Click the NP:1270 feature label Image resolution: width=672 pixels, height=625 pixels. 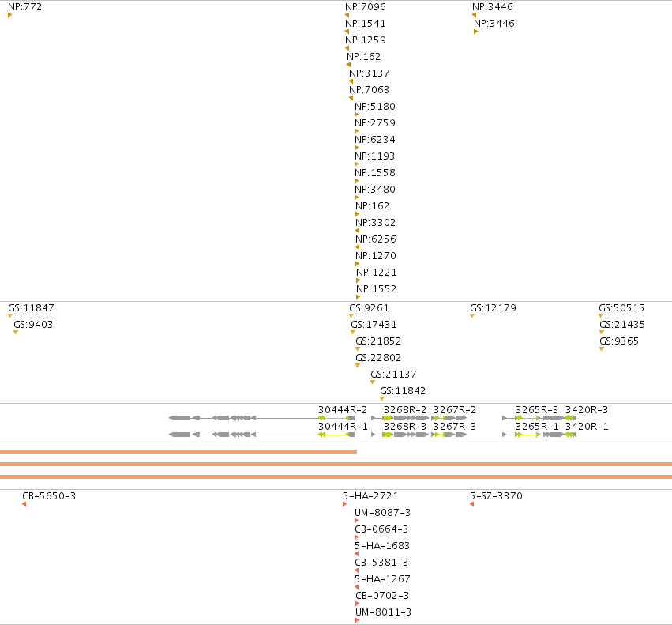tap(376, 256)
